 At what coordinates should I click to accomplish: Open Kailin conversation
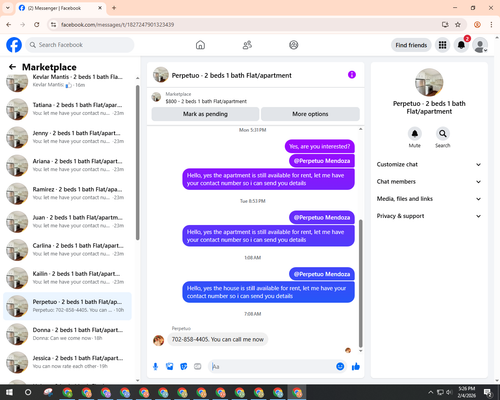point(67,278)
